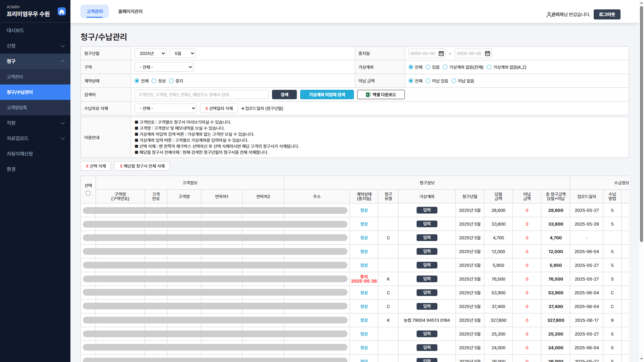Open the end date calendar picker icon
Image resolution: width=644 pixels, height=362 pixels.
click(x=487, y=54)
